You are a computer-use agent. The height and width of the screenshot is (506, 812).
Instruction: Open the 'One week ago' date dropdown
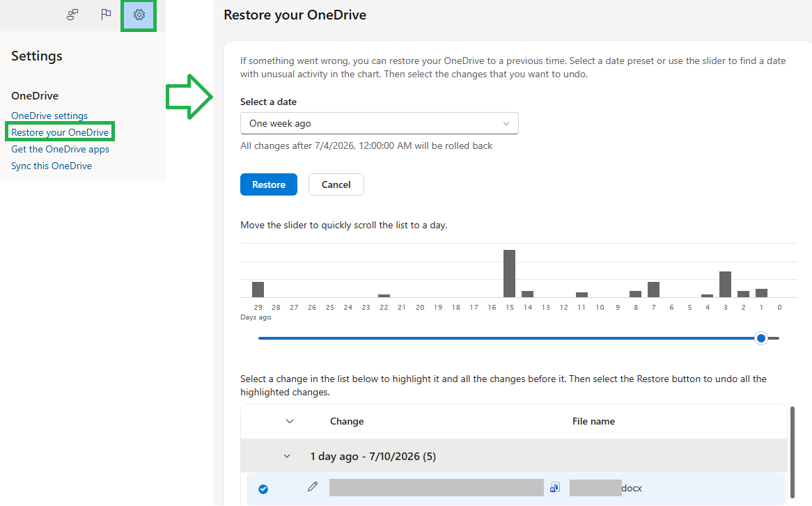pos(379,123)
